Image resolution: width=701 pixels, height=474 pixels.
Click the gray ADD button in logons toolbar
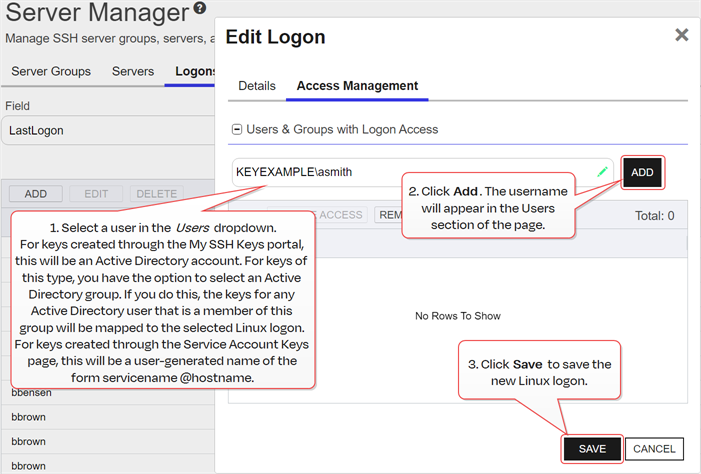(x=36, y=194)
